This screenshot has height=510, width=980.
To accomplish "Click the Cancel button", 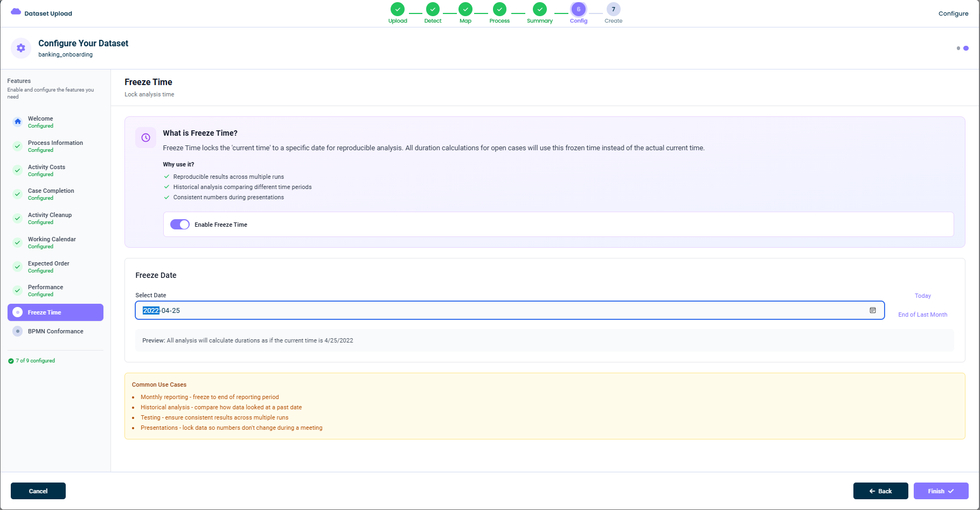I will click(38, 491).
